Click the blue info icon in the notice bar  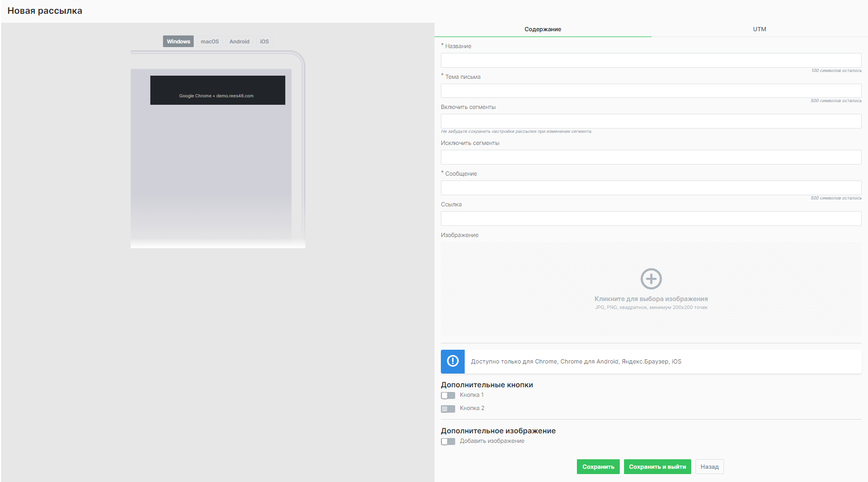(453, 361)
